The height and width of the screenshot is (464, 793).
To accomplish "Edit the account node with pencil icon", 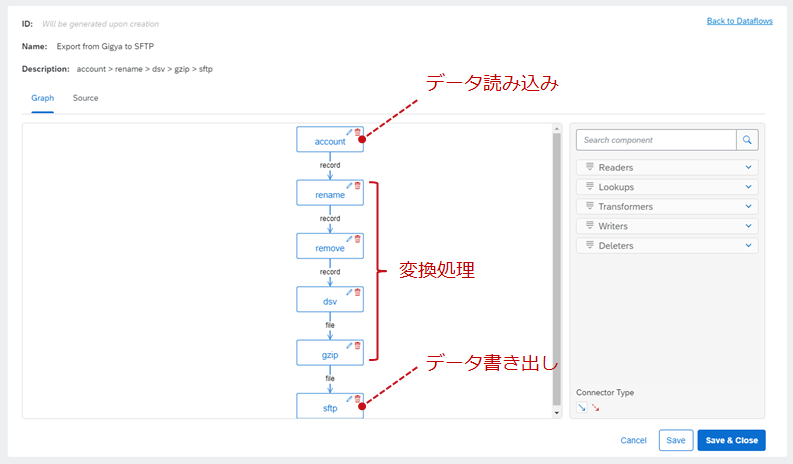I will click(x=349, y=132).
